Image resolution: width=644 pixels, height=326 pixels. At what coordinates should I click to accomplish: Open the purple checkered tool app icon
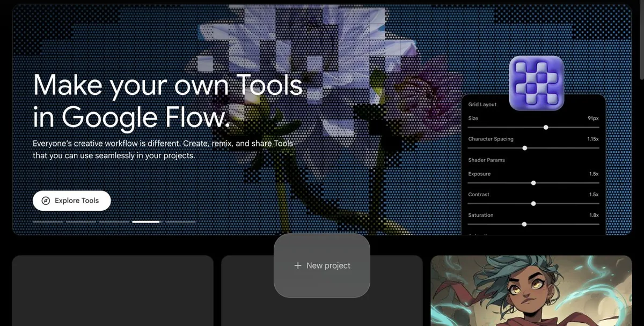pyautogui.click(x=536, y=83)
